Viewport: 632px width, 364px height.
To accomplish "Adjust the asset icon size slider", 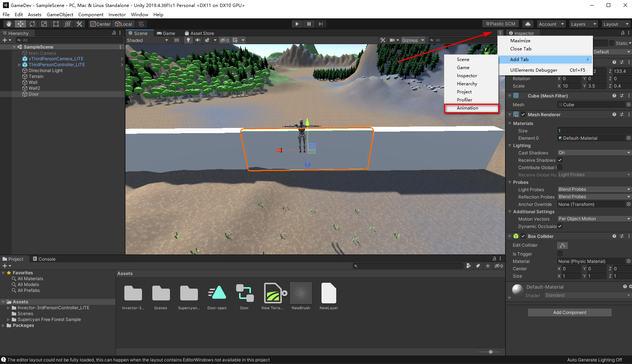I will (x=491, y=352).
